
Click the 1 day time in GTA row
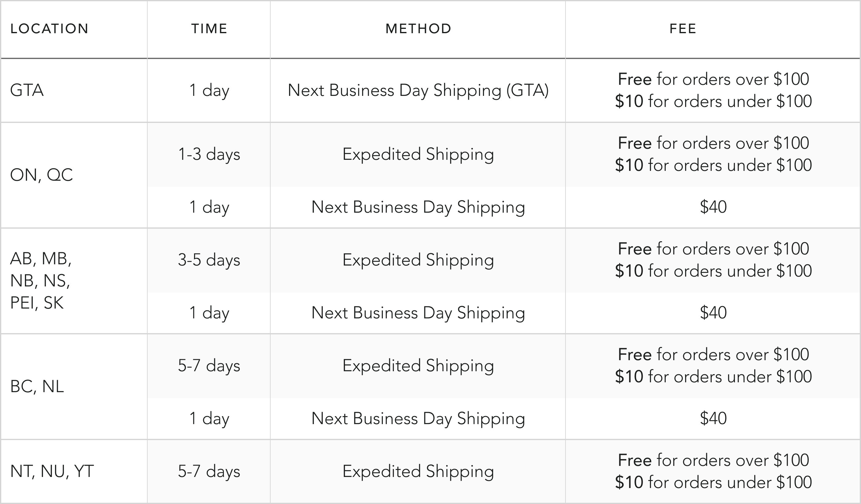(x=209, y=90)
